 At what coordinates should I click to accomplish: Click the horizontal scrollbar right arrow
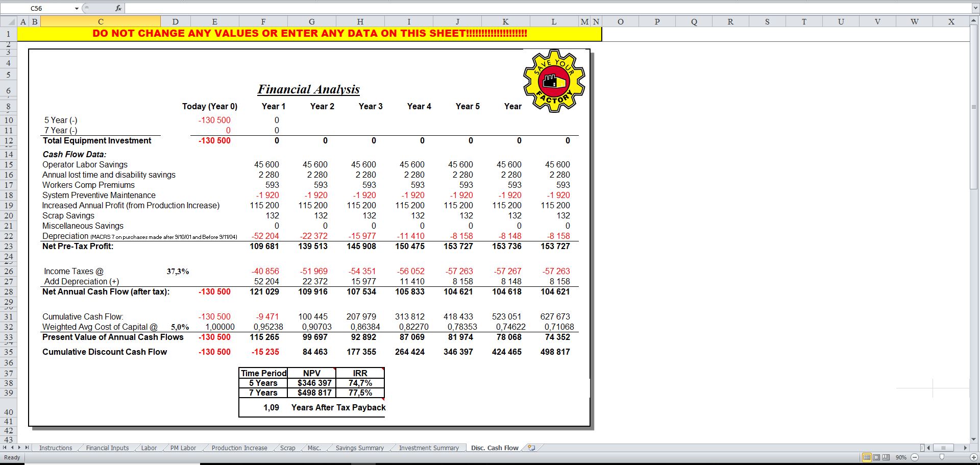coord(965,448)
